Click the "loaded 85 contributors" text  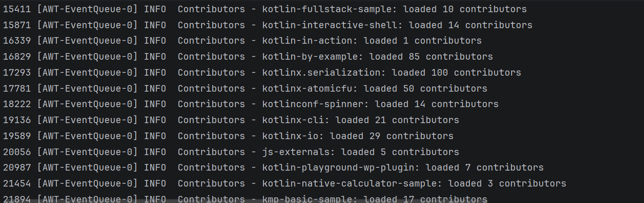431,57
